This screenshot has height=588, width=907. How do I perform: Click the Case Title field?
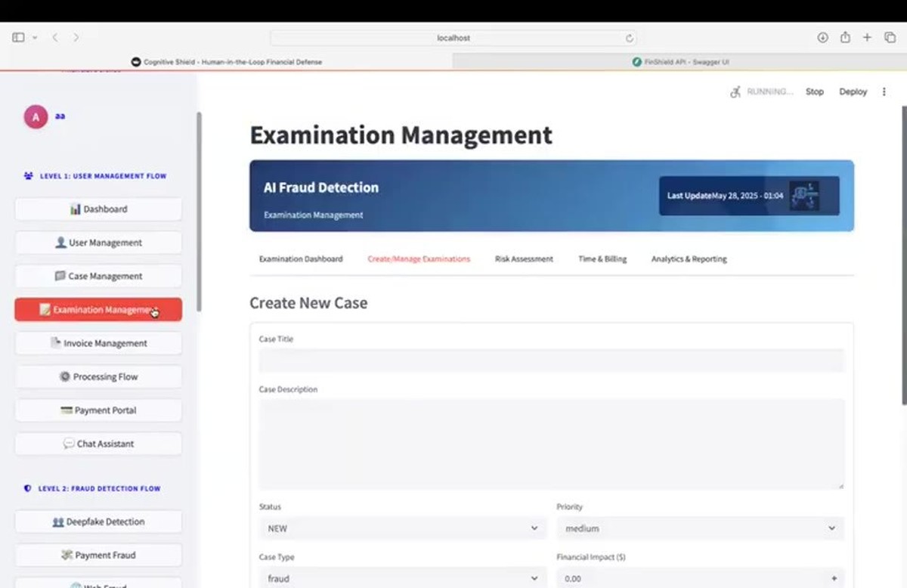coord(552,361)
